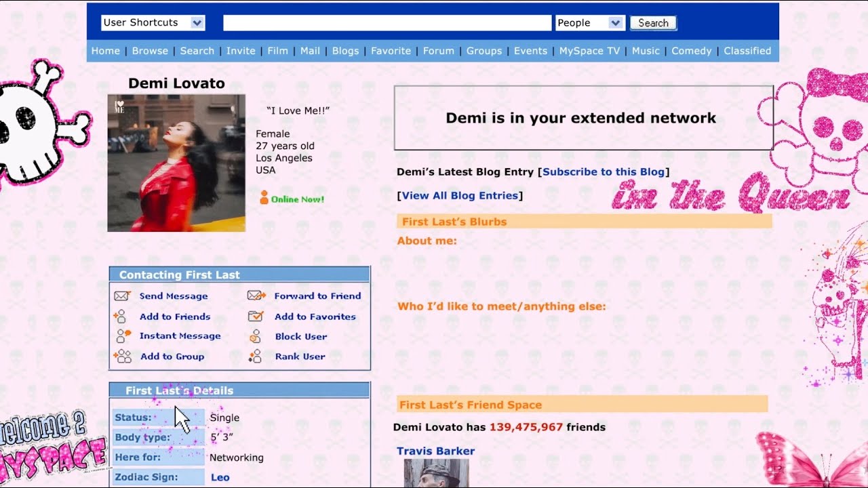This screenshot has width=868, height=488.
Task: Click the Forward to Friend icon
Action: (256, 296)
